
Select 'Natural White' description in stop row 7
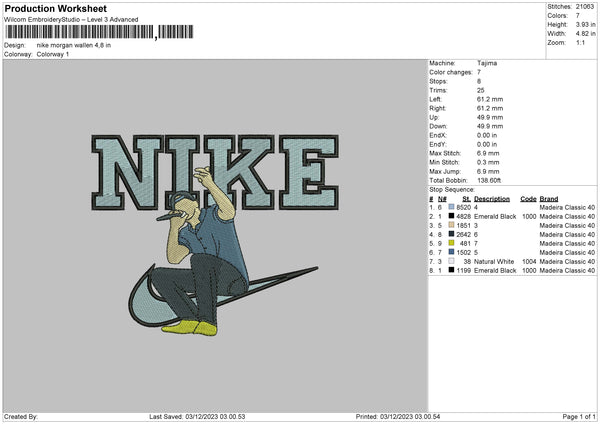pyautogui.click(x=494, y=261)
